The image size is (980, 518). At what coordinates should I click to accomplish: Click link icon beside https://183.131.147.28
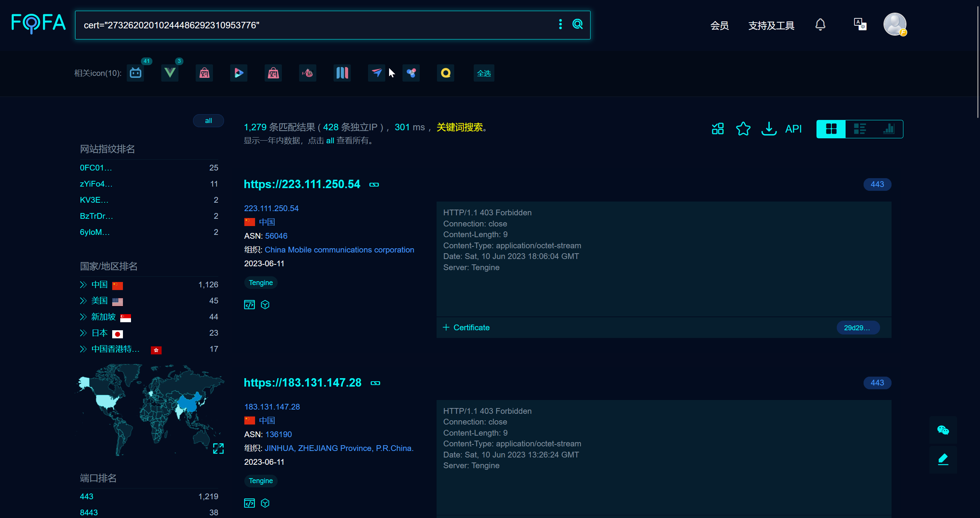(375, 383)
